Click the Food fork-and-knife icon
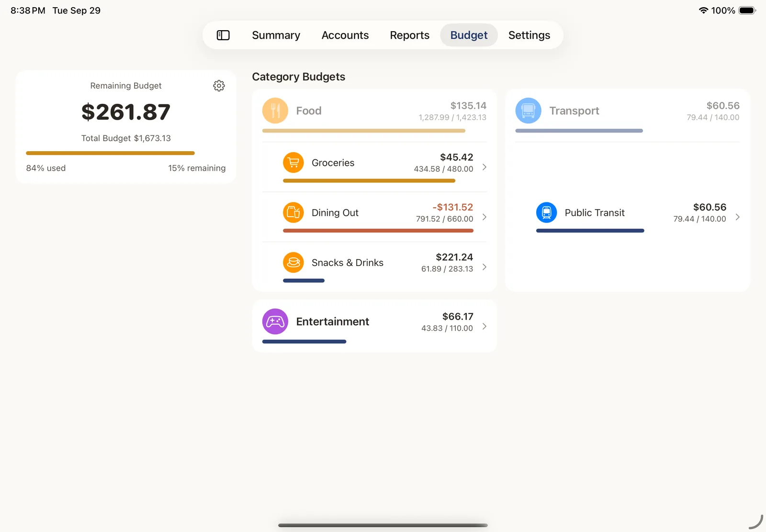The image size is (766, 532). (275, 111)
